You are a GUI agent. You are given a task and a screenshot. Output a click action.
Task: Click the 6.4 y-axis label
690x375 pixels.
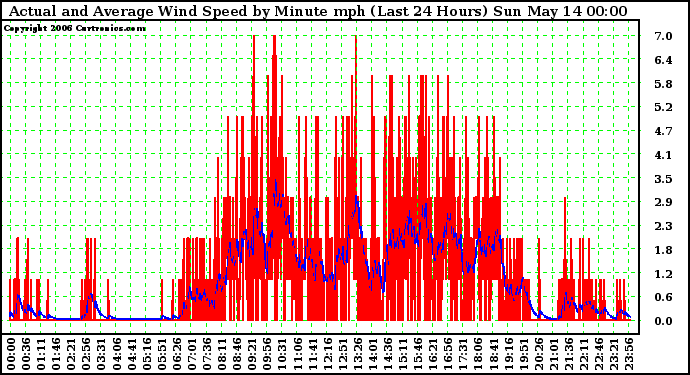tap(663, 60)
